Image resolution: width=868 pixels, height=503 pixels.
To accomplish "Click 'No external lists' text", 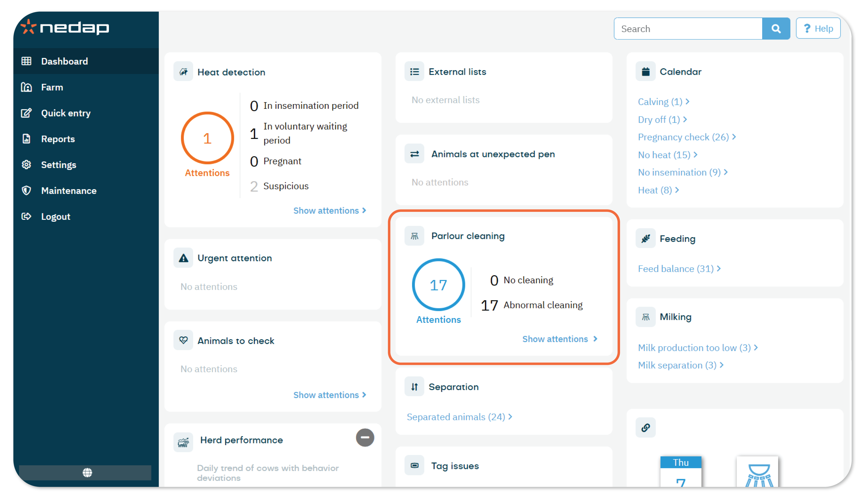I will (x=446, y=100).
